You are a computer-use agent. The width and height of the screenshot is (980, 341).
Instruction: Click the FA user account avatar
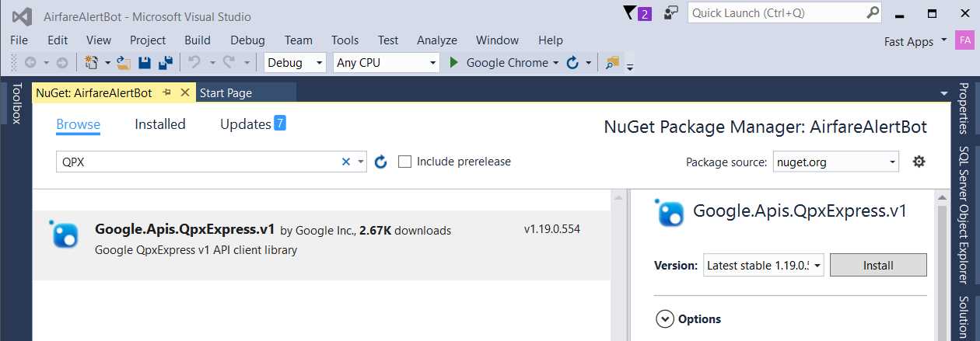coord(964,40)
